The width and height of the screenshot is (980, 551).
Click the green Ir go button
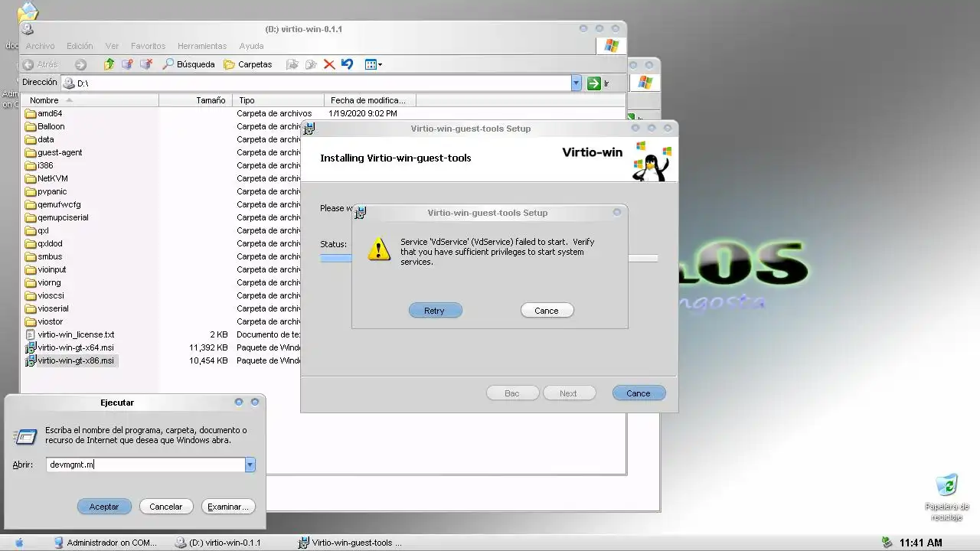pyautogui.click(x=598, y=83)
